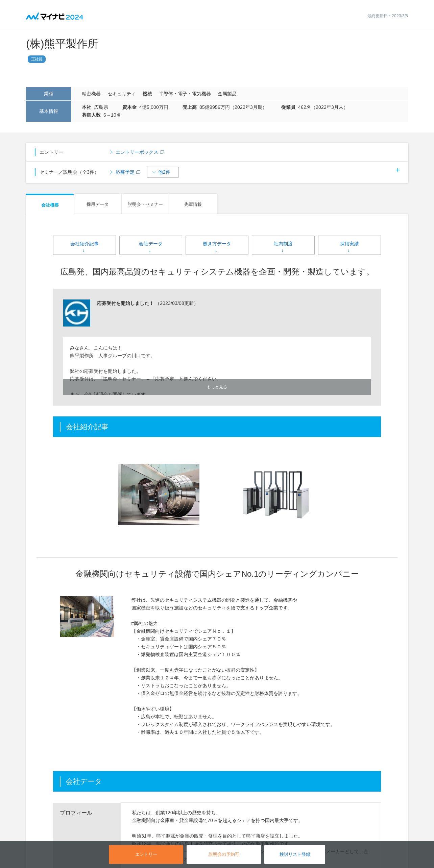Click the 半導体・電子・電気機器 industry label
This screenshot has height=868, width=434.
185,94
